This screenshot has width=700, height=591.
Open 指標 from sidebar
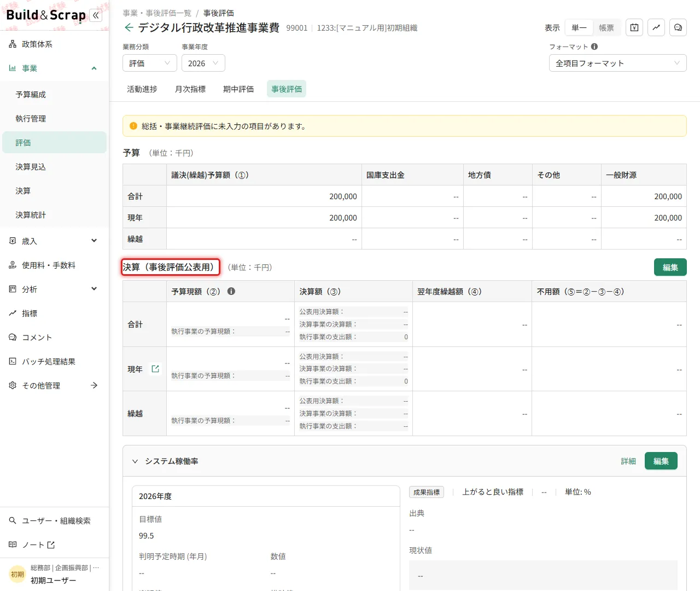point(54,314)
